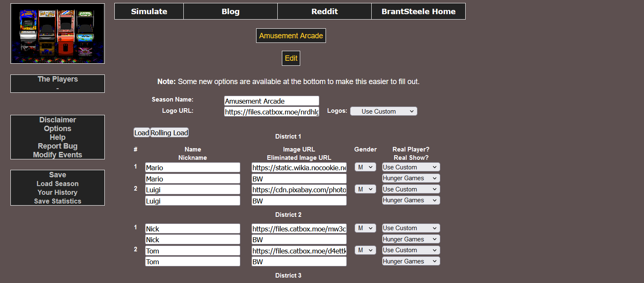This screenshot has width=644, height=283.
Task: Click Tom's Eliminated Image URL field
Action: (x=299, y=261)
